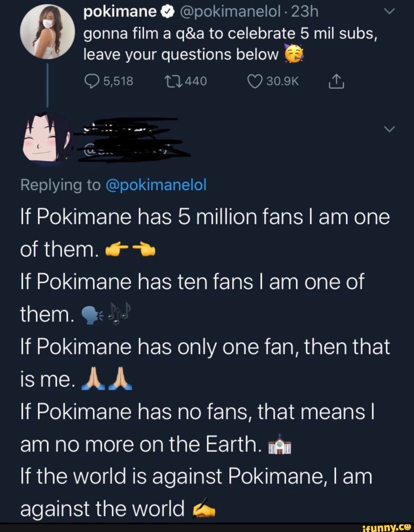
Task: Click the church emoji after 'Earth'
Action: [x=279, y=445]
